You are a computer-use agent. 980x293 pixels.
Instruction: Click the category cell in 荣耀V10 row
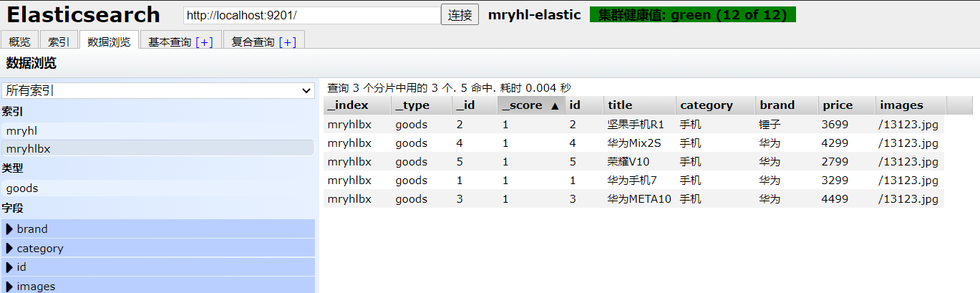point(691,162)
